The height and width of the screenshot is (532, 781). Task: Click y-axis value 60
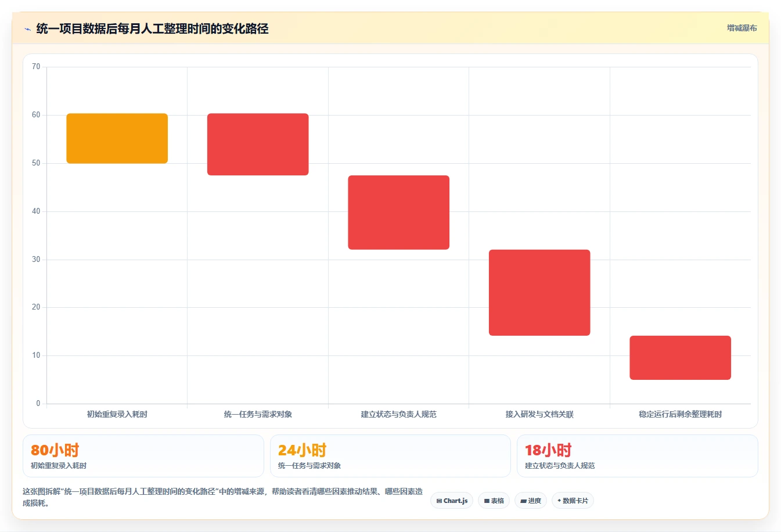(36, 115)
